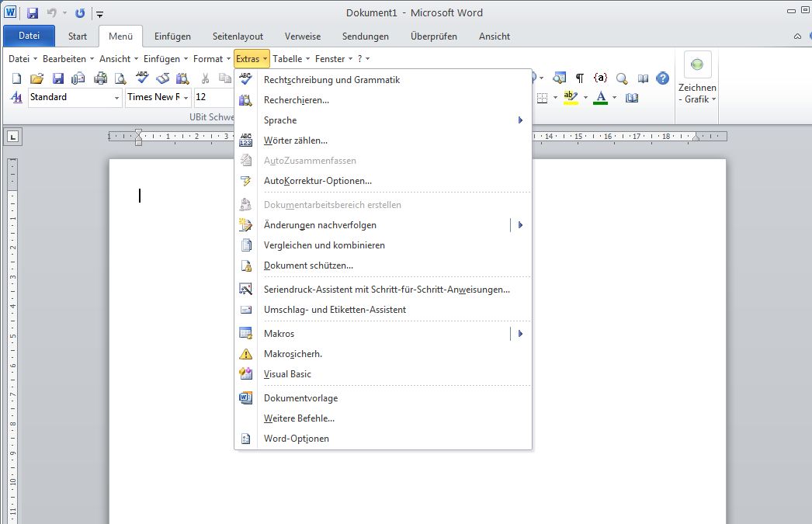
Task: Click the document map icon beside pilcrow
Action: [559, 78]
